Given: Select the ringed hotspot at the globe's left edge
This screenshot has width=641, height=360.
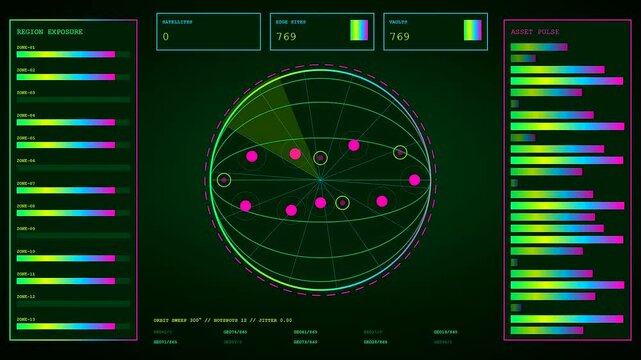Looking at the screenshot, I should click(x=224, y=180).
